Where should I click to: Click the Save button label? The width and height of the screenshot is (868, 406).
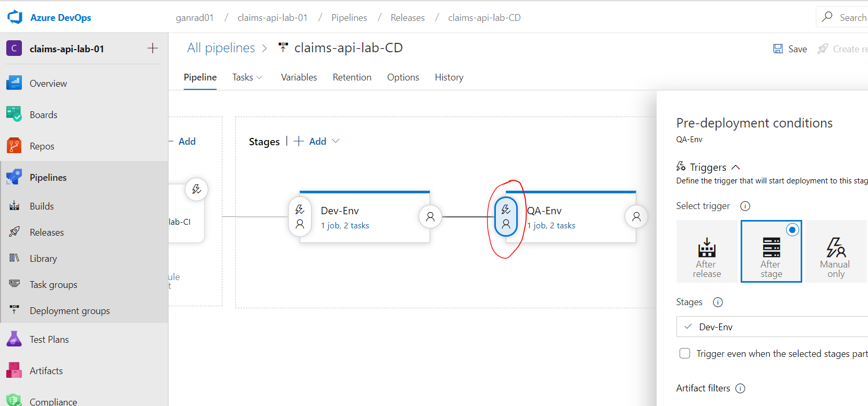pyautogui.click(x=798, y=49)
